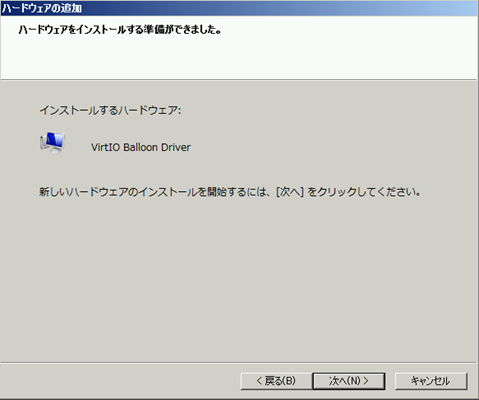
Task: Click the ハードウェアの追加 title bar
Action: pyautogui.click(x=239, y=8)
